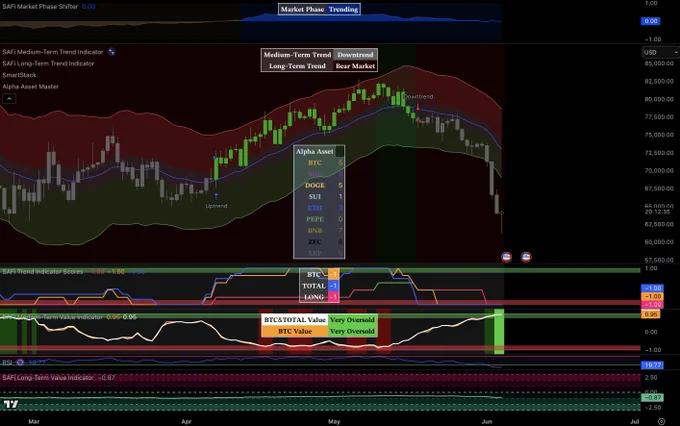Select the SAFi Long-Term Value Indicator legend
680x426 pixels.
point(48,377)
